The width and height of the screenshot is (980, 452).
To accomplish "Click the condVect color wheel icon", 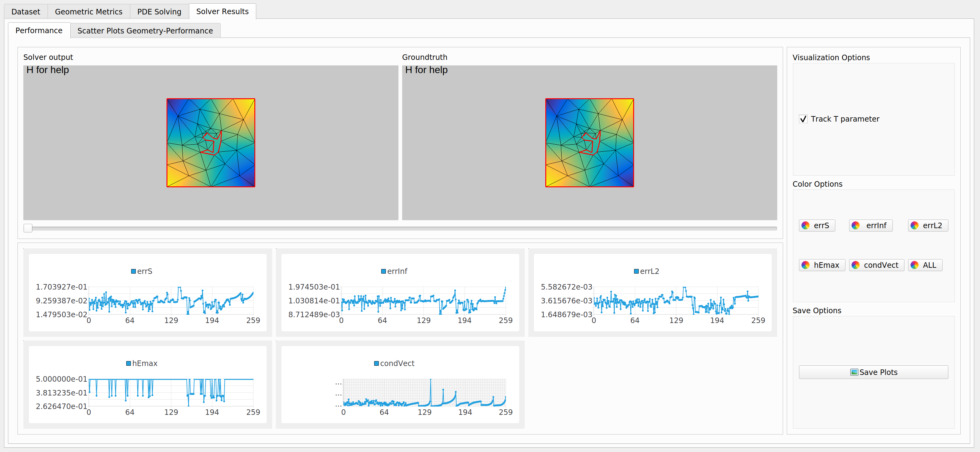I will [x=856, y=265].
